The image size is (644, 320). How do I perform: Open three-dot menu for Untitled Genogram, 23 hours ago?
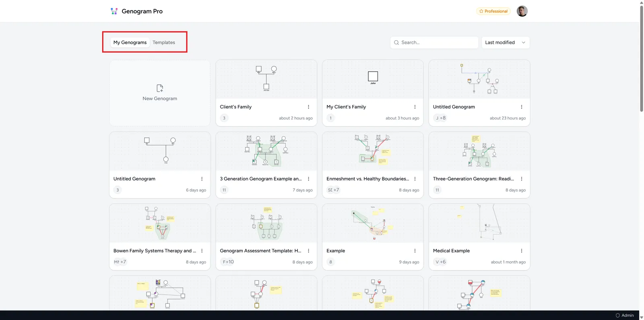(522, 107)
